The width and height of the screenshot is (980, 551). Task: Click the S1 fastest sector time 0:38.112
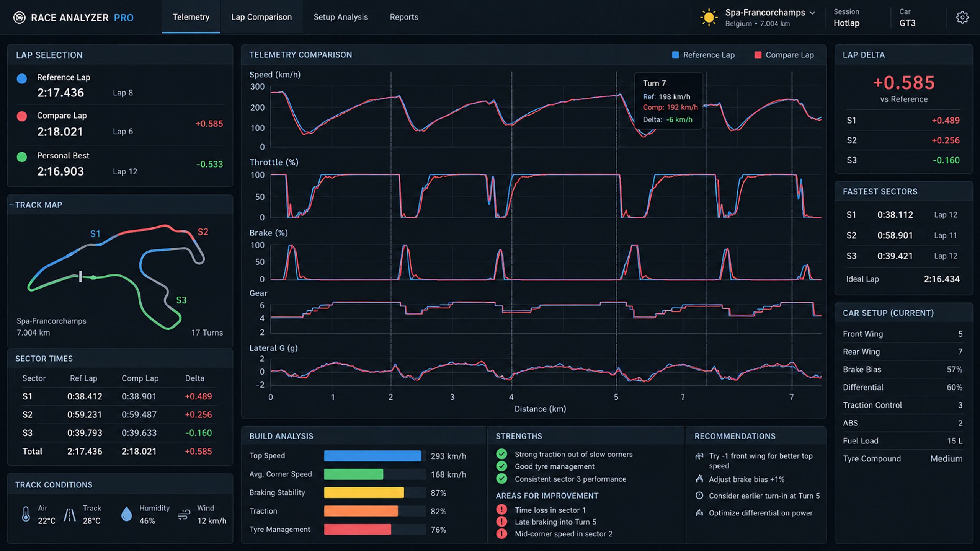[x=895, y=215]
